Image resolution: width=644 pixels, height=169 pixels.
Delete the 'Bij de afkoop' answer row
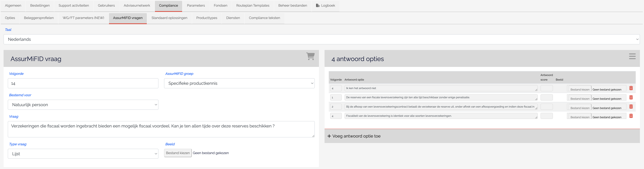[631, 107]
